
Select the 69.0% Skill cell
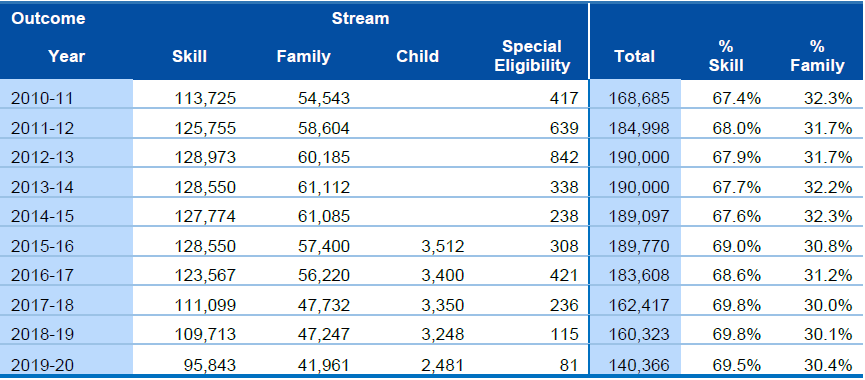tap(738, 245)
